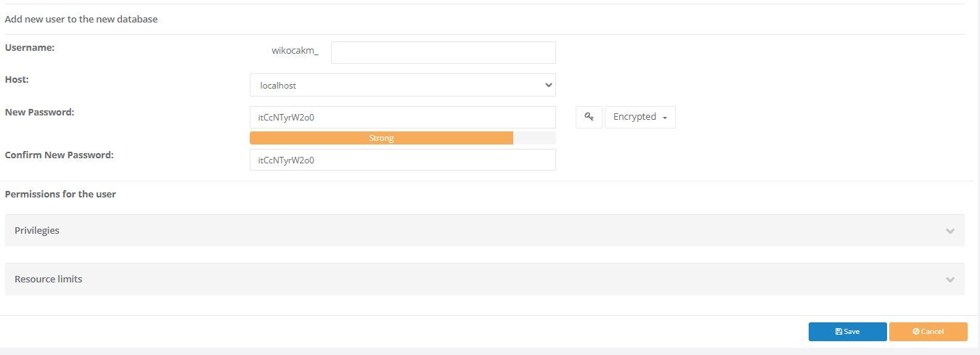The height and width of the screenshot is (355, 980).
Task: Focus the Username text field
Action: tap(443, 52)
